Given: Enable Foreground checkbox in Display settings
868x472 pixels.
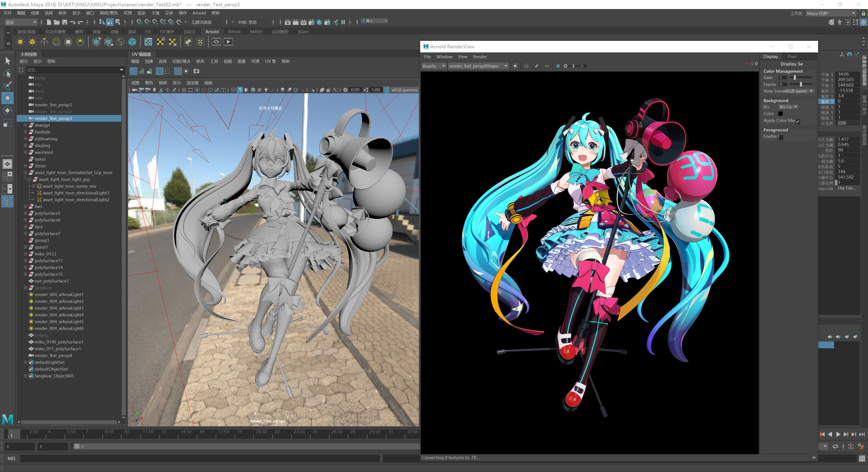Looking at the screenshot, I should 781,137.
